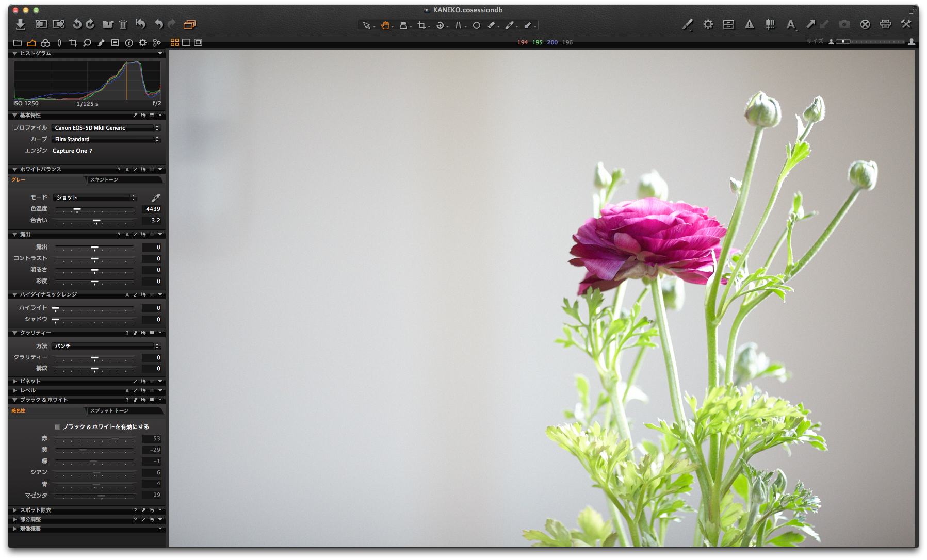
Task: Select the Crop tool in the cursor toolbar
Action: (x=422, y=24)
